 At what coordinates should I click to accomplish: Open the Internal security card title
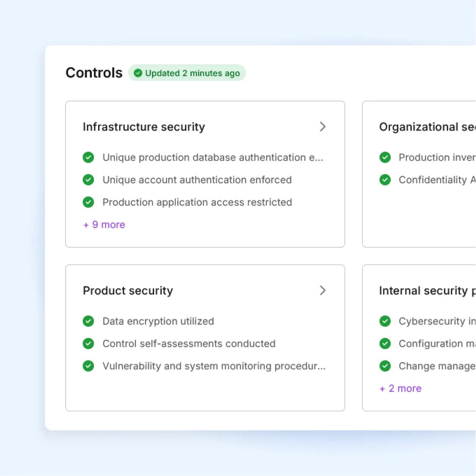(x=428, y=290)
